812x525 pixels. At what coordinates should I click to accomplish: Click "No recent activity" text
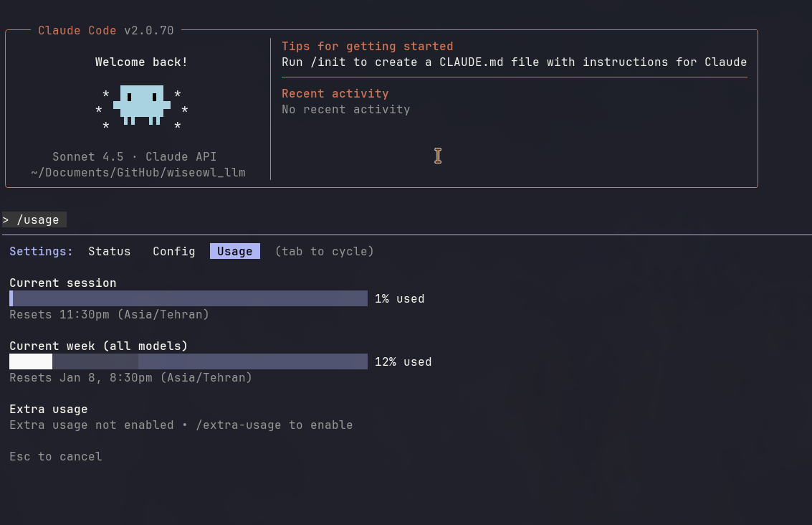(345, 109)
